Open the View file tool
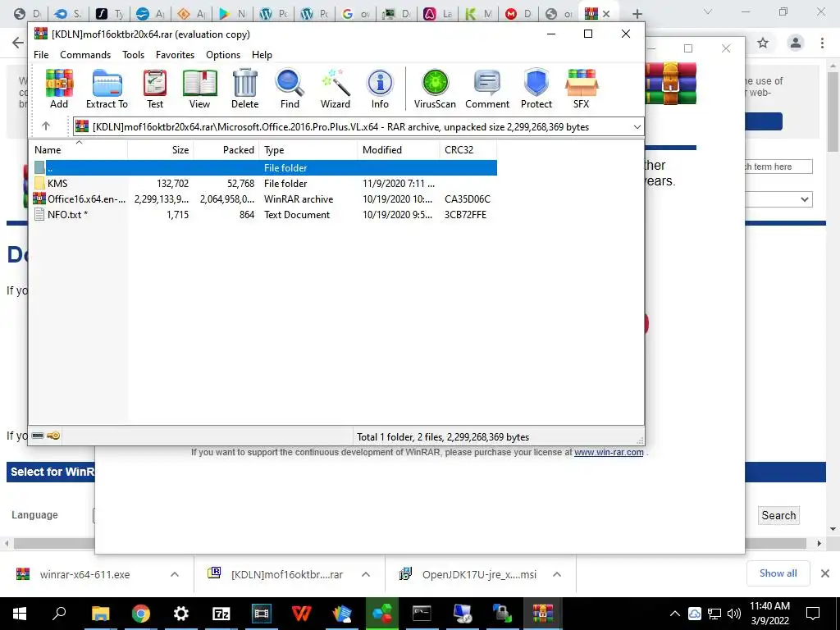840x630 pixels. (x=199, y=89)
